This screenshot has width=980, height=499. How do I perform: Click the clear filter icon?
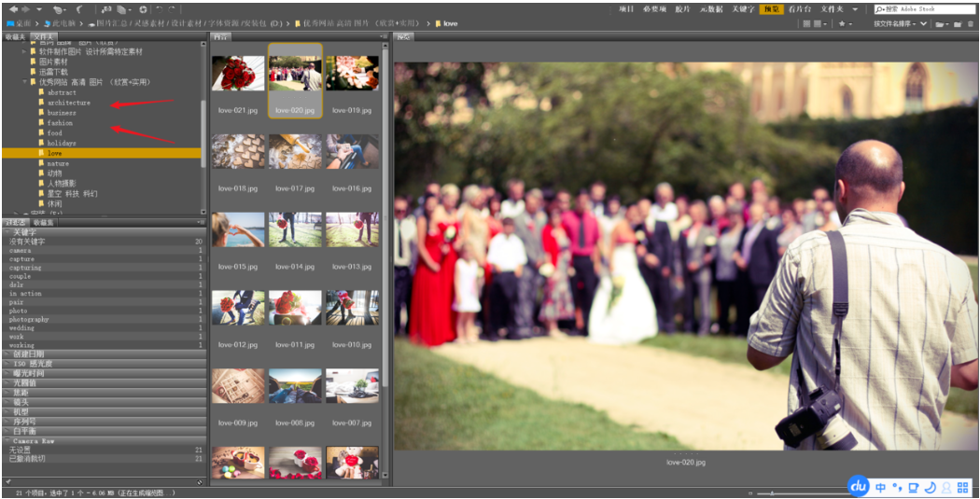click(200, 481)
